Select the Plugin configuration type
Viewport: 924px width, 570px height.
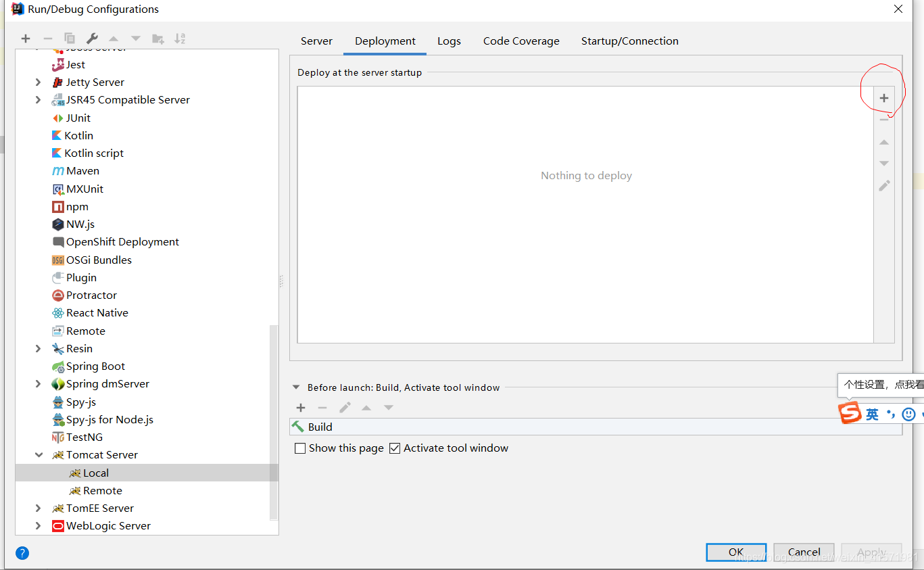pyautogui.click(x=74, y=277)
